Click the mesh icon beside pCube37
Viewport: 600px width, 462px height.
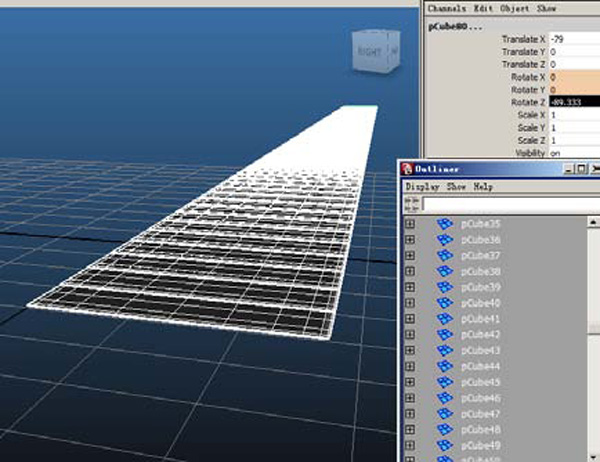[x=445, y=255]
